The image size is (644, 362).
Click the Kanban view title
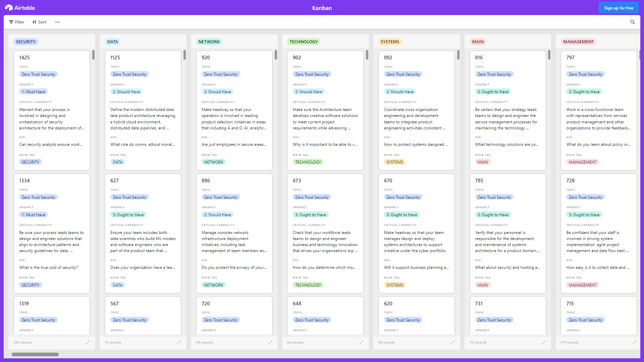pos(322,8)
